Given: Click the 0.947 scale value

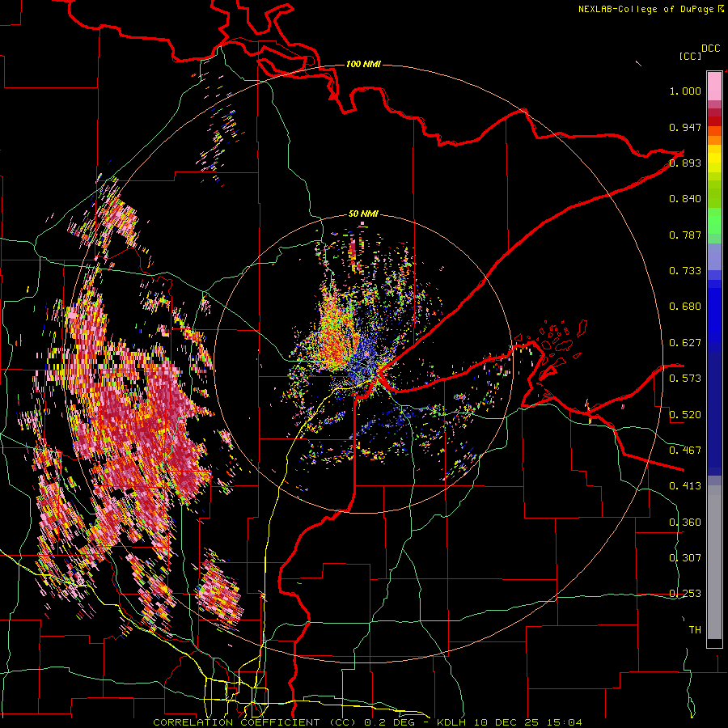Looking at the screenshot, I should [685, 127].
